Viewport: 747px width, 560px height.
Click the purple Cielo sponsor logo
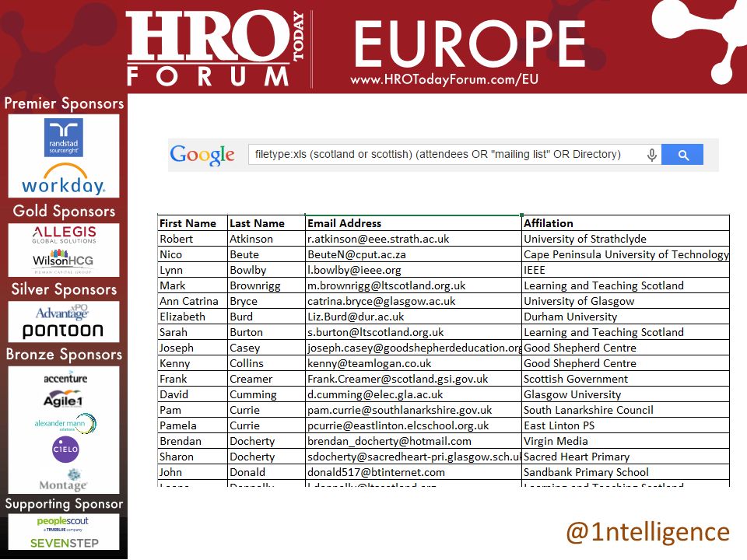(65, 449)
